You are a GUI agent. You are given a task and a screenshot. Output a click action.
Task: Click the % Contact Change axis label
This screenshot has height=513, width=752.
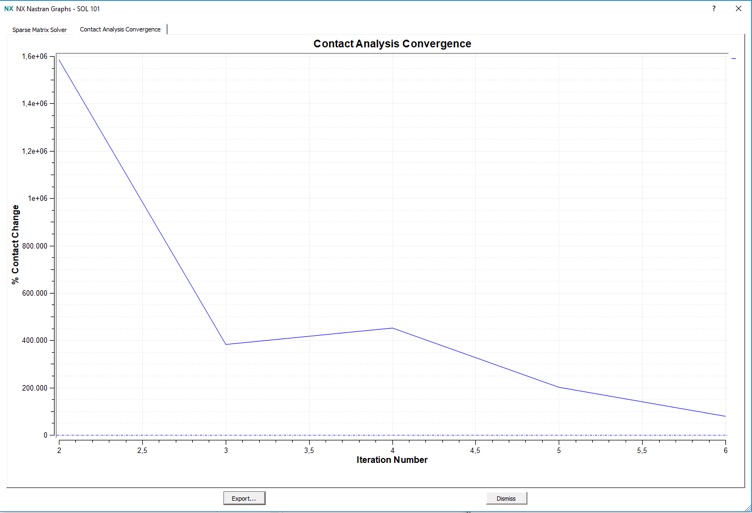[x=15, y=244]
